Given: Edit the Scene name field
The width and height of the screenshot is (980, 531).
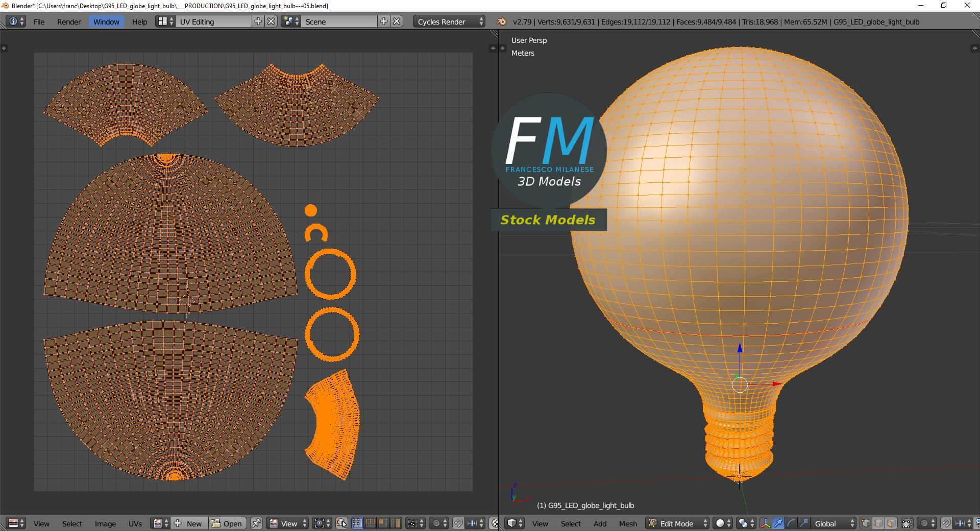Looking at the screenshot, I should 339,21.
